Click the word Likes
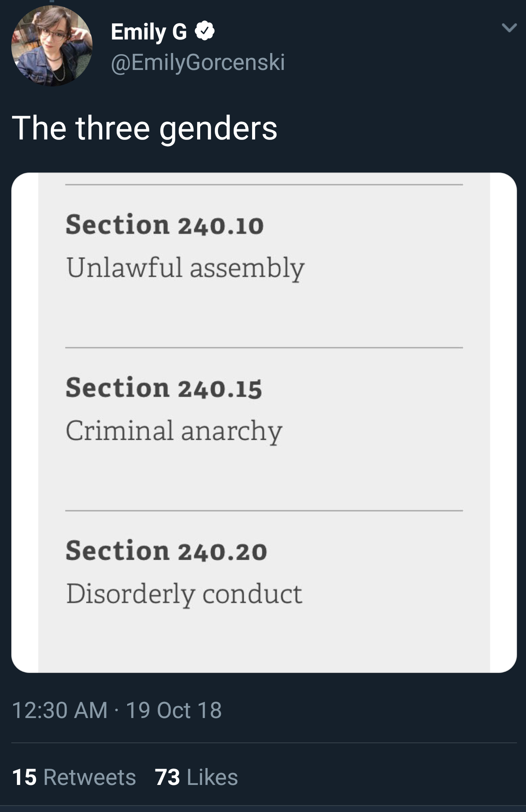The image size is (526, 812). point(212,777)
